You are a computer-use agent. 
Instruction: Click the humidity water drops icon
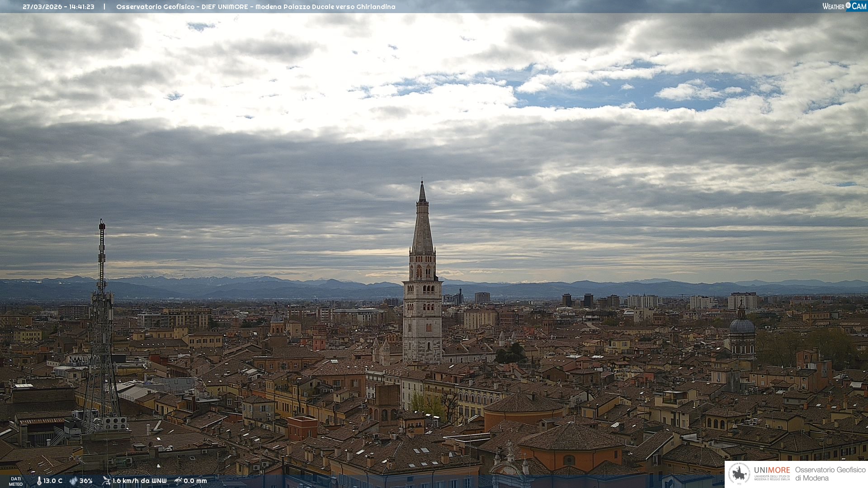coord(73,481)
